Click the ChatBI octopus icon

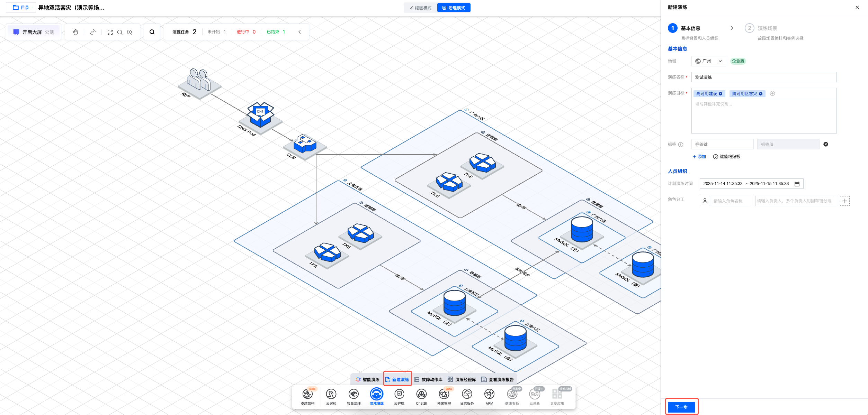[x=421, y=394]
